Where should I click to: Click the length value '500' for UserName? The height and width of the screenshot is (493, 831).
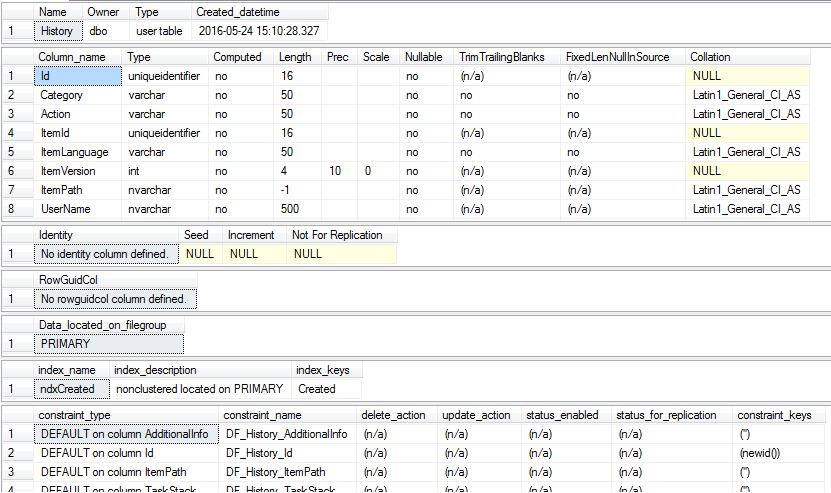[298, 209]
